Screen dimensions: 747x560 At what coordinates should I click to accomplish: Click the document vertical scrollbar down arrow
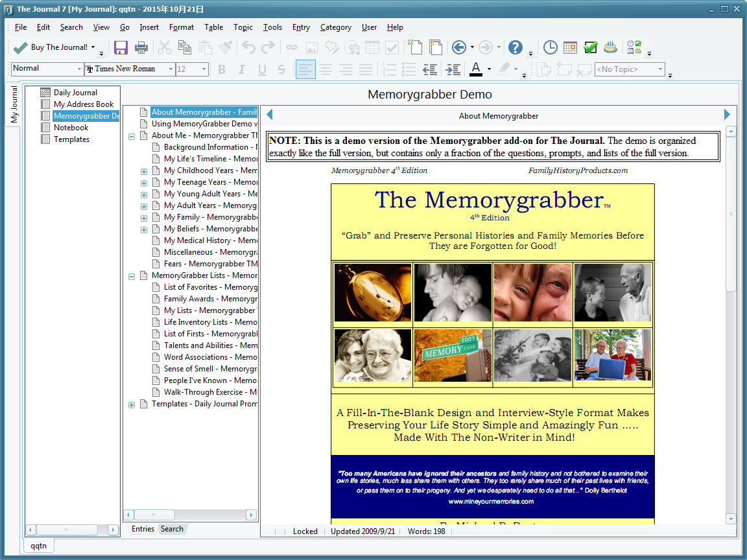[x=731, y=519]
